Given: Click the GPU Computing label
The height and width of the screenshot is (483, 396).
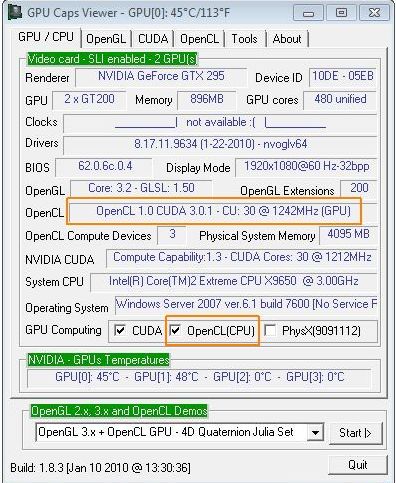Looking at the screenshot, I should 63,330.
